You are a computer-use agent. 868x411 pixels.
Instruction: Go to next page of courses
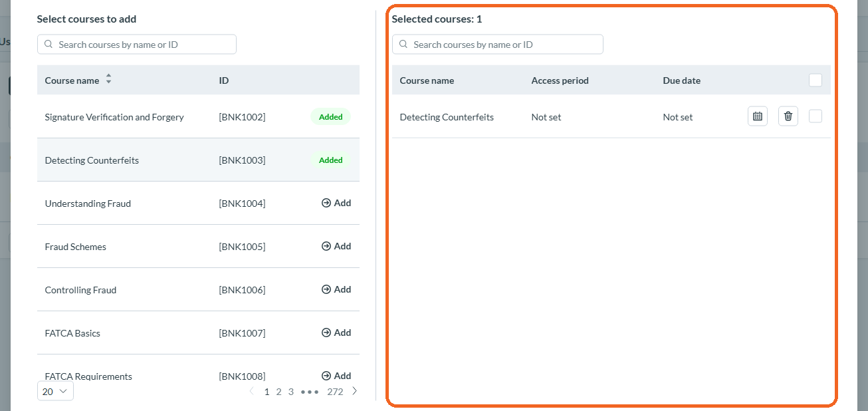355,391
